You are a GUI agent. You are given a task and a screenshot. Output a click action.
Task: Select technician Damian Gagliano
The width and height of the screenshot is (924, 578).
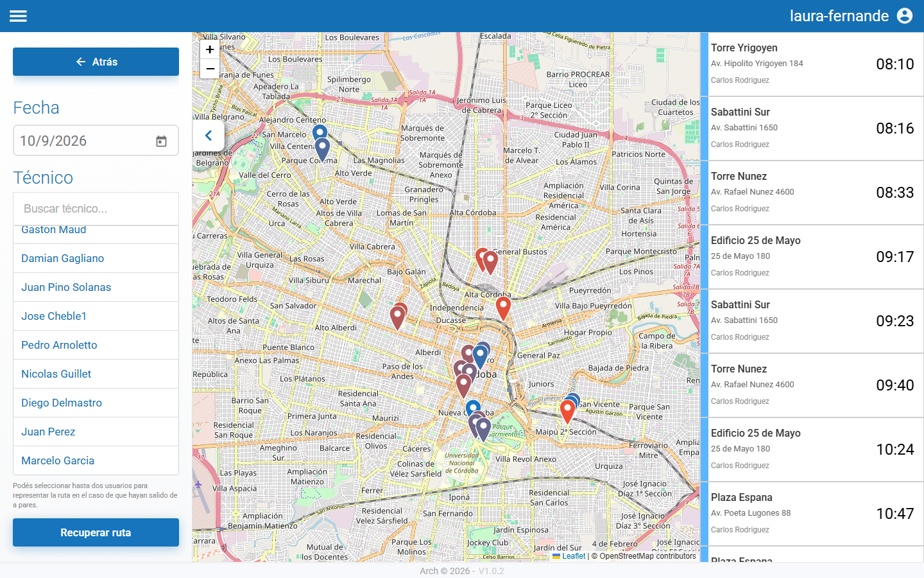pyautogui.click(x=96, y=258)
